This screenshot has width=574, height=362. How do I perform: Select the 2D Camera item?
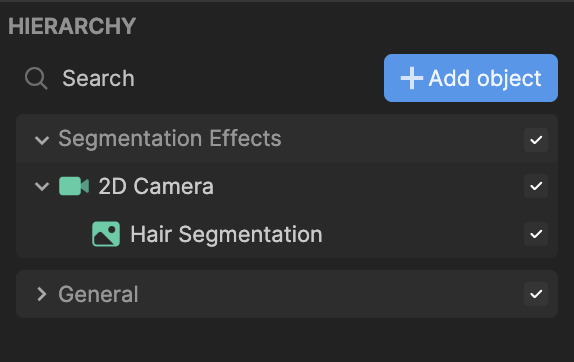pos(156,186)
